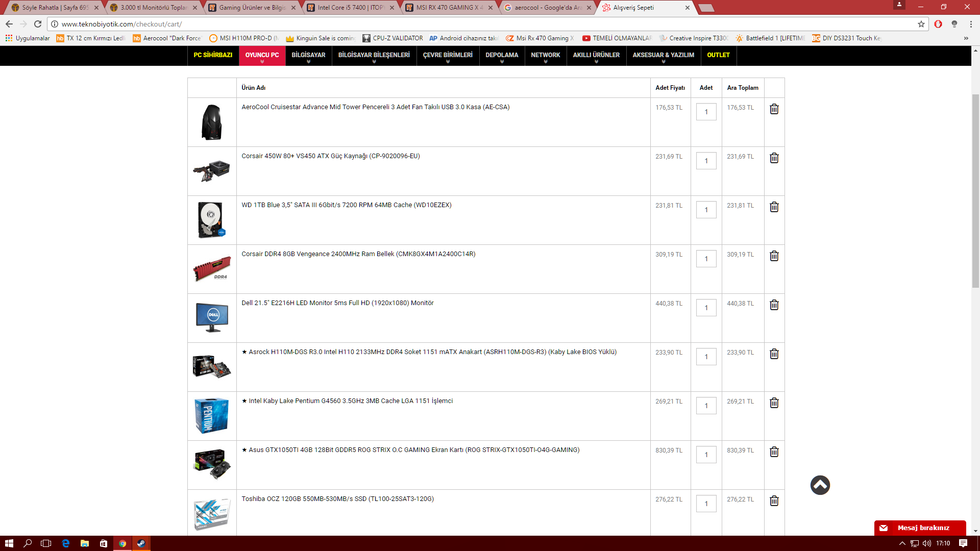Viewport: 980px width, 551px height.
Task: Open the DEPOLAMA category dropdown
Action: [501, 56]
